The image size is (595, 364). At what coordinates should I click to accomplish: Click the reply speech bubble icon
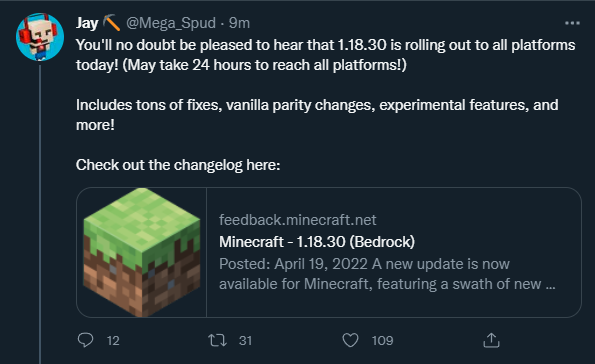click(85, 340)
